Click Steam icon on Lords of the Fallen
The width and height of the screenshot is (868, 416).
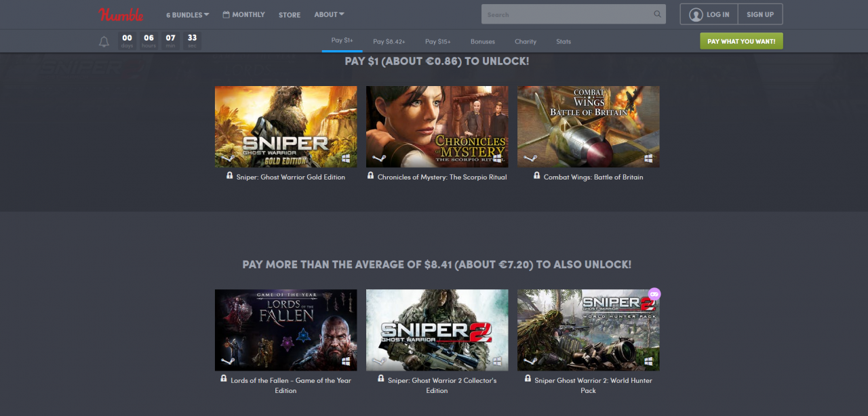pyautogui.click(x=228, y=362)
